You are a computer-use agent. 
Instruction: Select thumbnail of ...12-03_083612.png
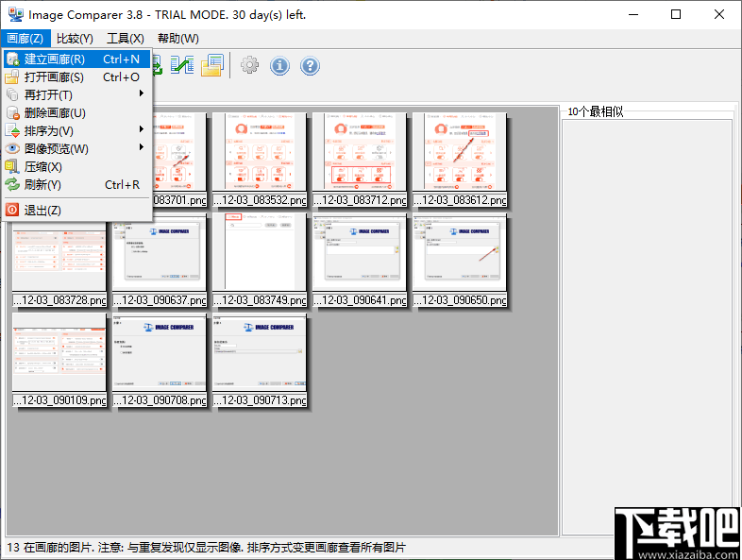[459, 152]
